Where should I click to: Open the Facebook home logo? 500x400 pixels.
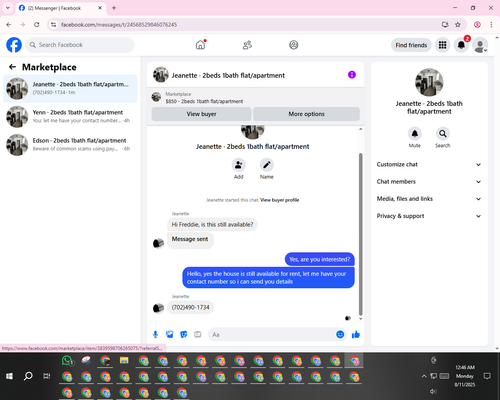(x=14, y=45)
